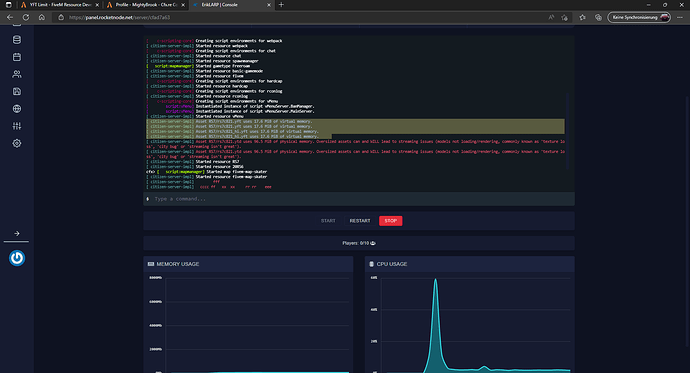This screenshot has height=373, width=690.
Task: Open the Users icon in sidebar
Action: (x=17, y=74)
